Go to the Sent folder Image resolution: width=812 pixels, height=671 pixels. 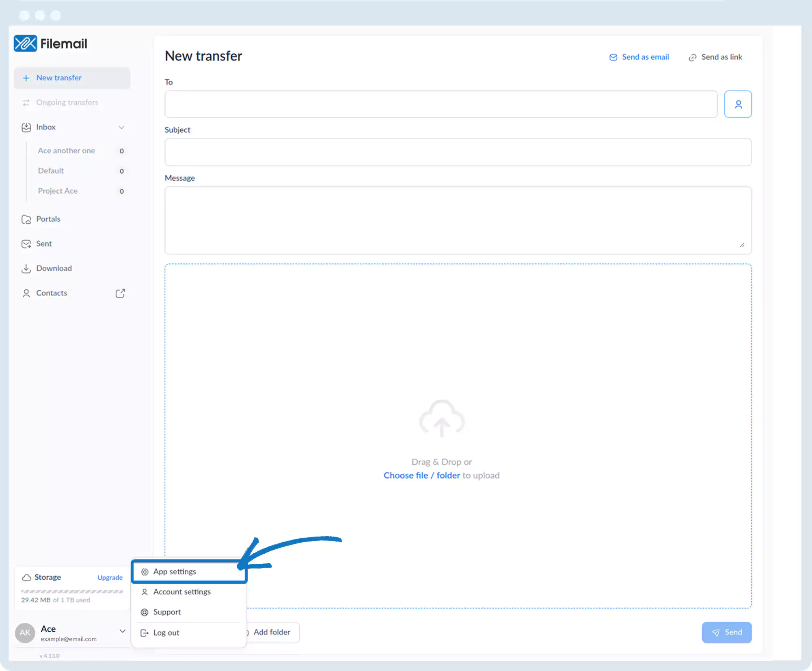point(44,244)
